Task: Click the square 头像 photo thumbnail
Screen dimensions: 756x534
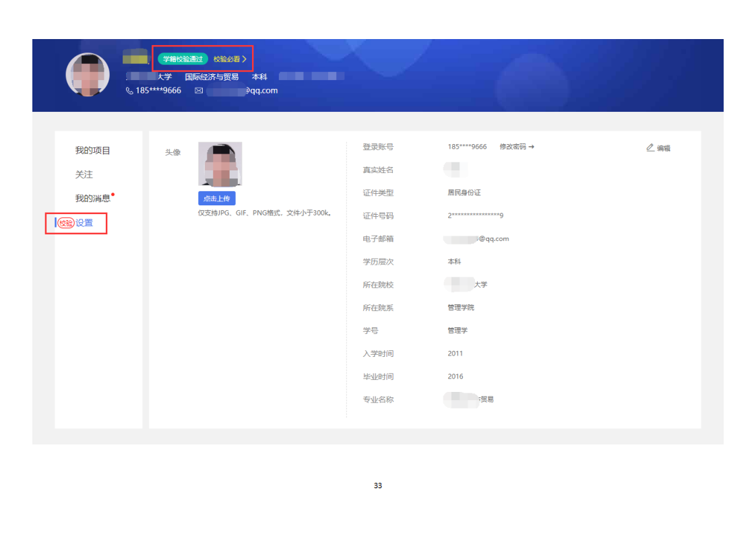Action: (220, 164)
